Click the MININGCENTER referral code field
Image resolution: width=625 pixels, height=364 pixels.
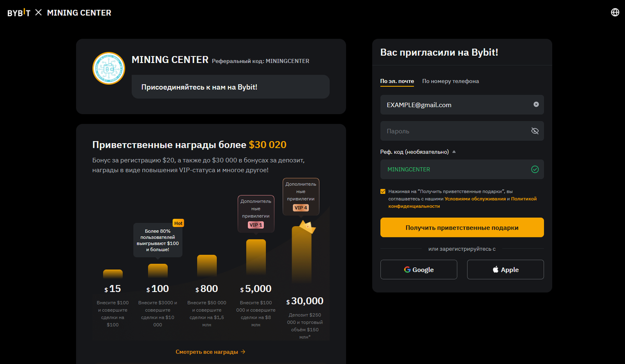coord(462,169)
